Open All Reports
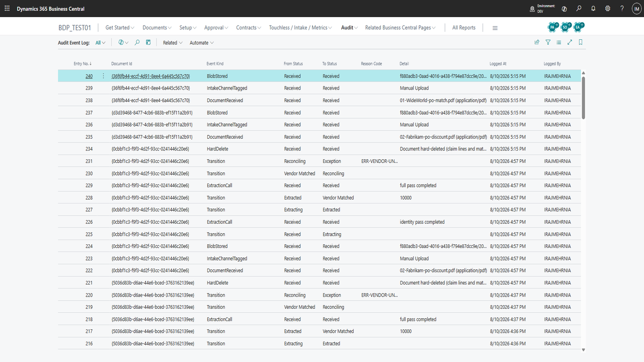The height and width of the screenshot is (362, 644). click(464, 28)
